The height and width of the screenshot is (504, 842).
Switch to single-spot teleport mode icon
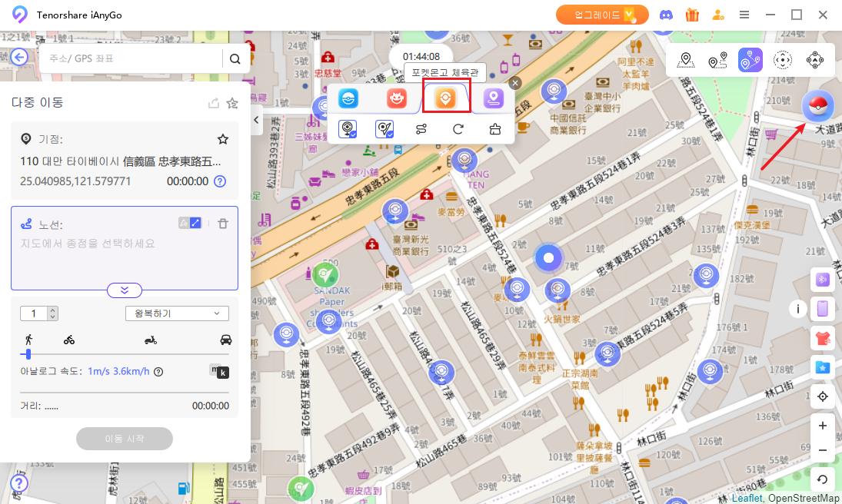coord(686,60)
